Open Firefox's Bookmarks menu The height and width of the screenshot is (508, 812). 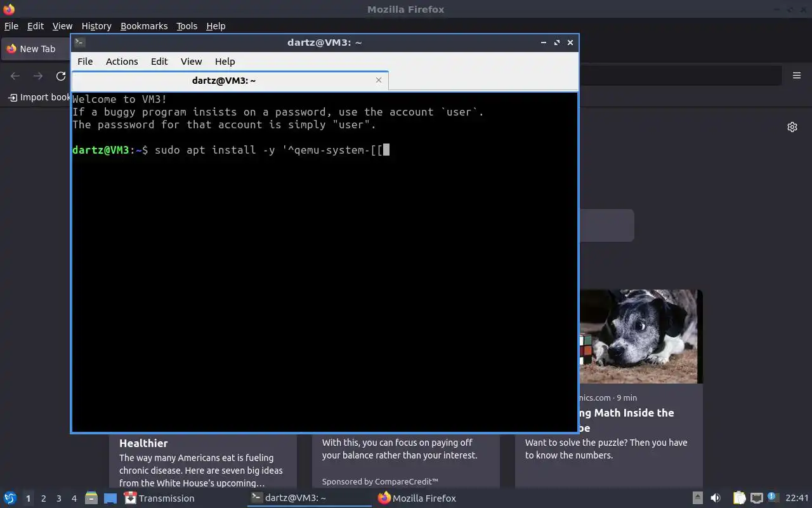(144, 26)
